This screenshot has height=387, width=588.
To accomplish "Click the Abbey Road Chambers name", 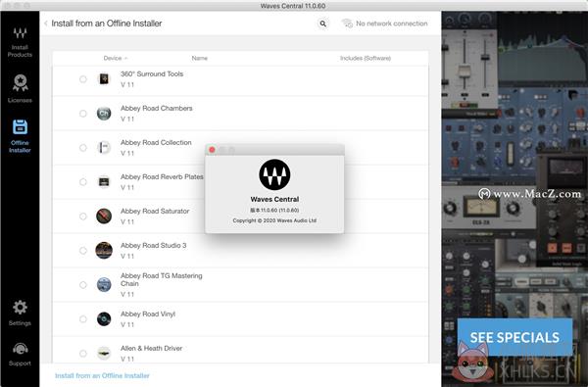I will pos(157,108).
